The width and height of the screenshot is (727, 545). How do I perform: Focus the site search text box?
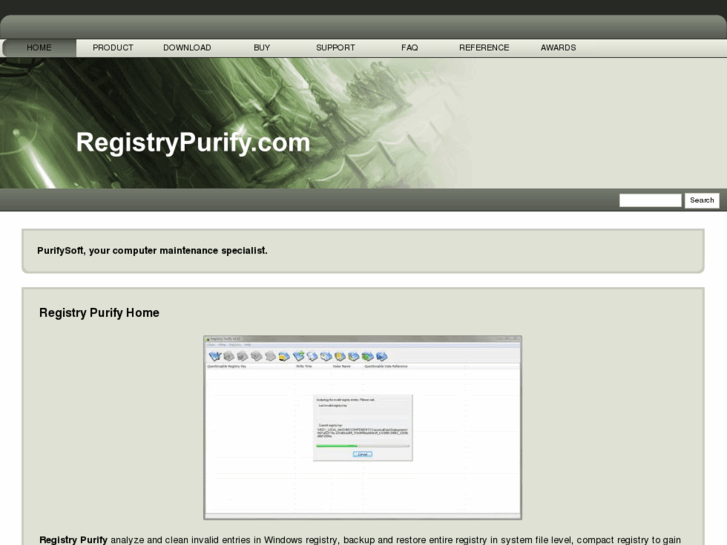click(x=650, y=200)
